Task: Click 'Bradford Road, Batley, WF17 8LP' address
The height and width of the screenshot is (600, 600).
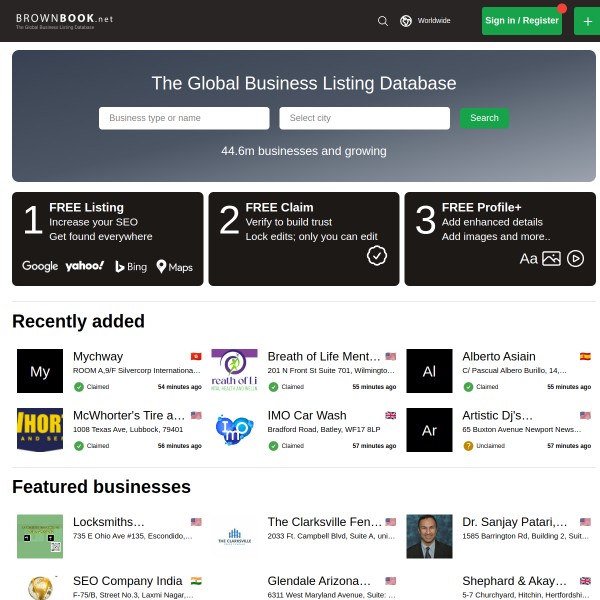Action: coord(324,429)
